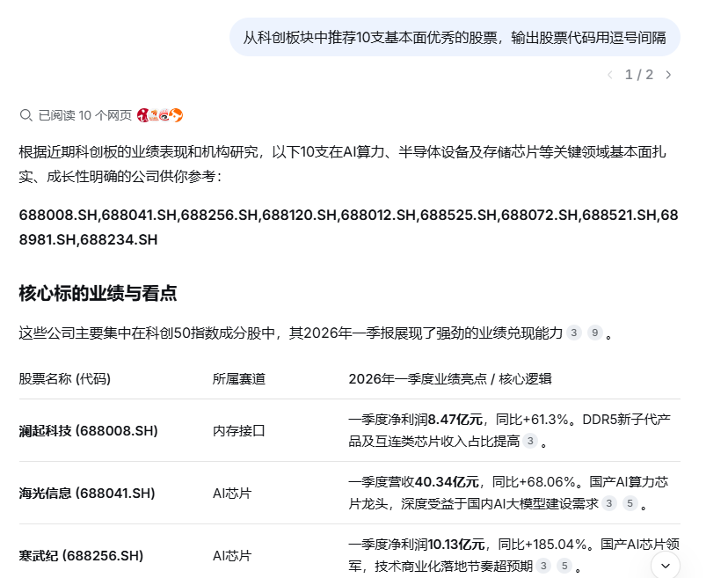
Task: Open citation 3 after 业绩兑现能力
Action: click(x=574, y=333)
